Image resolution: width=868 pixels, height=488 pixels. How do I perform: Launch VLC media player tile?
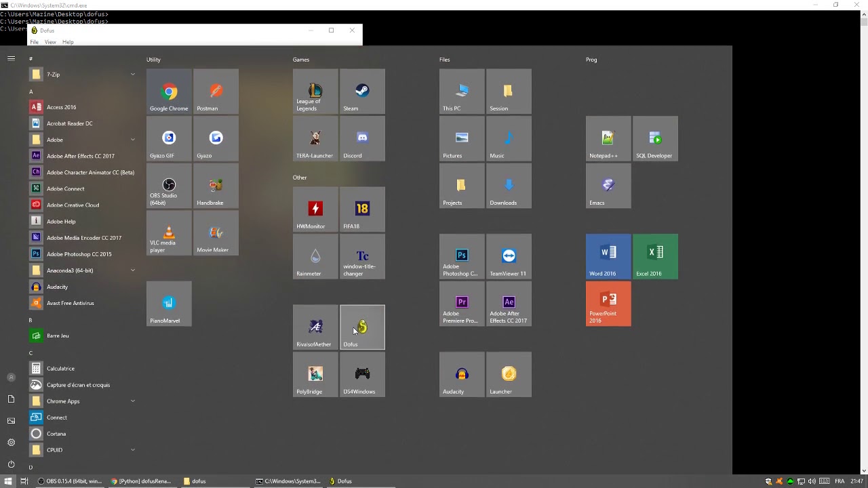coord(169,233)
